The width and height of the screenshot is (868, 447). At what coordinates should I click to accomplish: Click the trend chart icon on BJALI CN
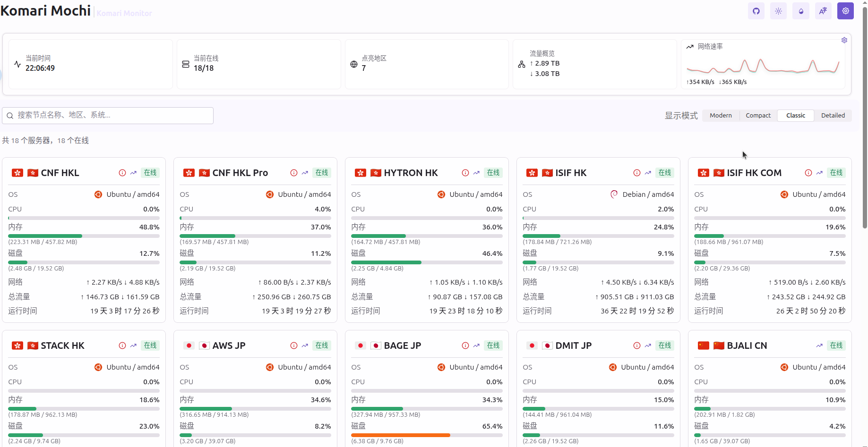coord(819,346)
